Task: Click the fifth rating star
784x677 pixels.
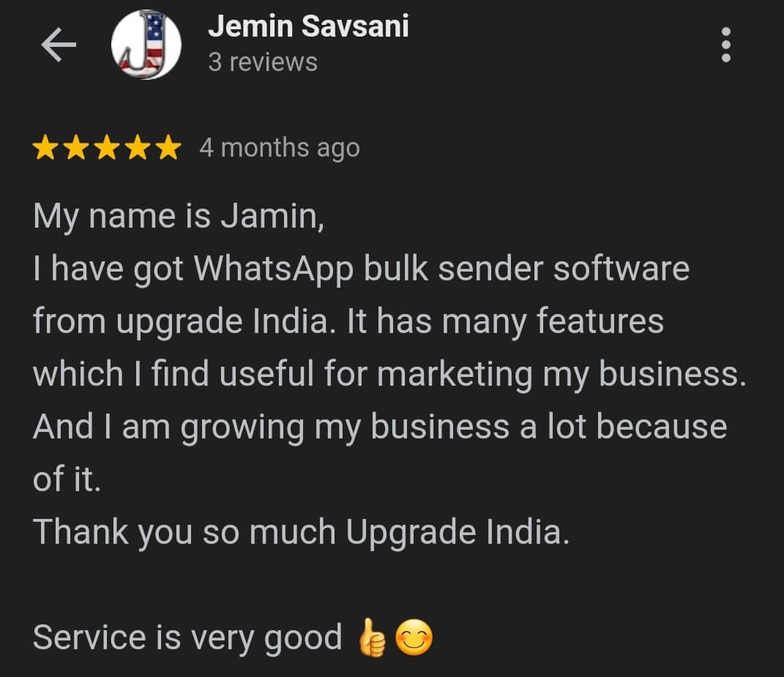Action: [x=168, y=148]
